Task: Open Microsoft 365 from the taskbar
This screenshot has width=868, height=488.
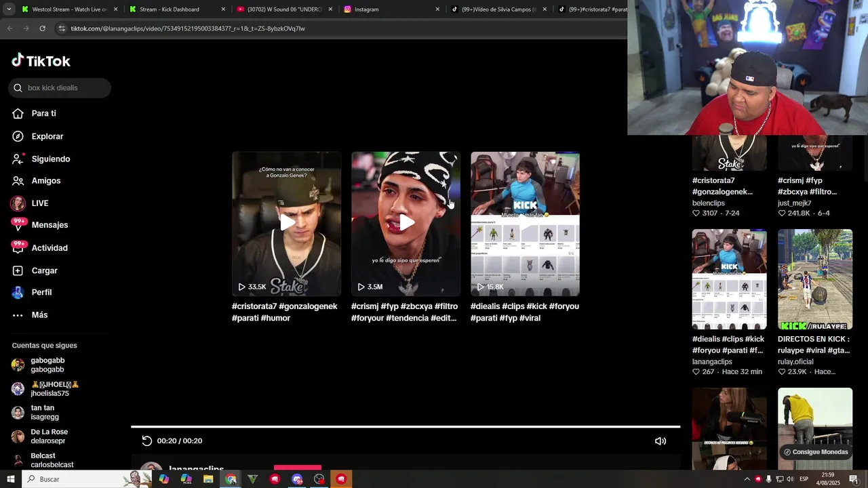Action: [x=186, y=479]
